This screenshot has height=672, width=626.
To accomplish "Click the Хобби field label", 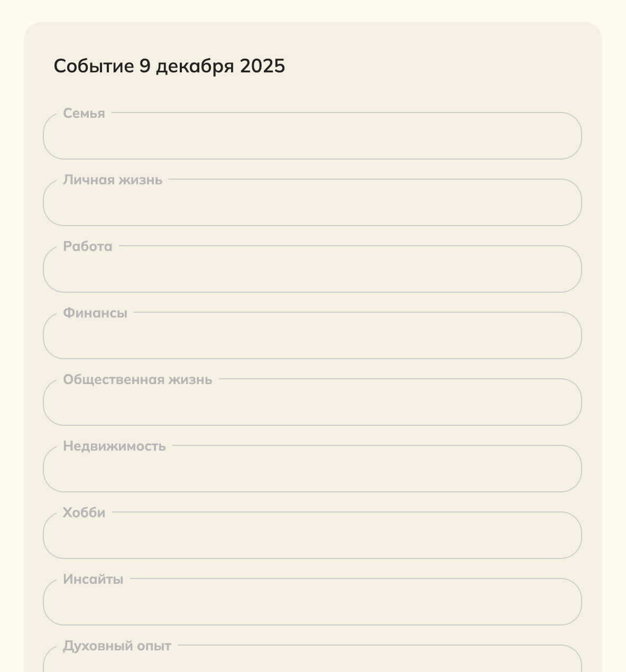I will [x=84, y=513].
